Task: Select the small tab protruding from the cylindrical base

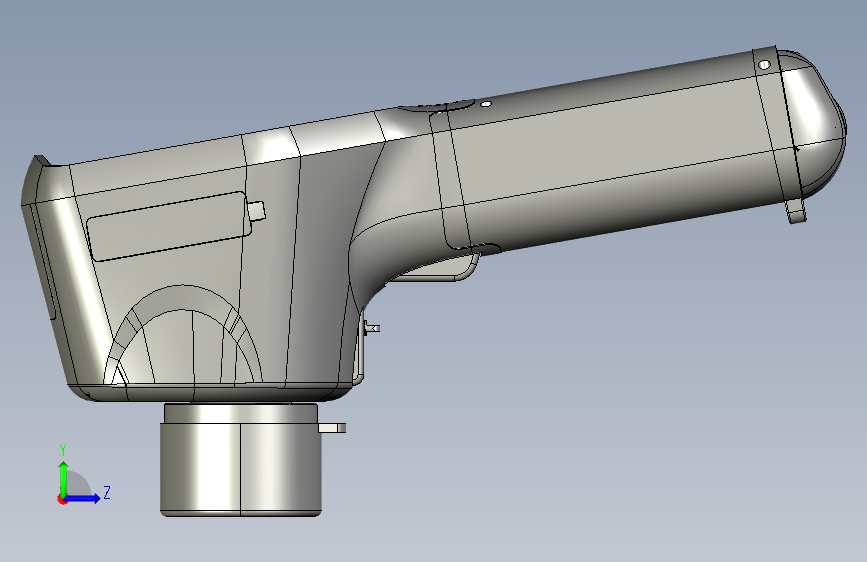Action: [x=332, y=428]
